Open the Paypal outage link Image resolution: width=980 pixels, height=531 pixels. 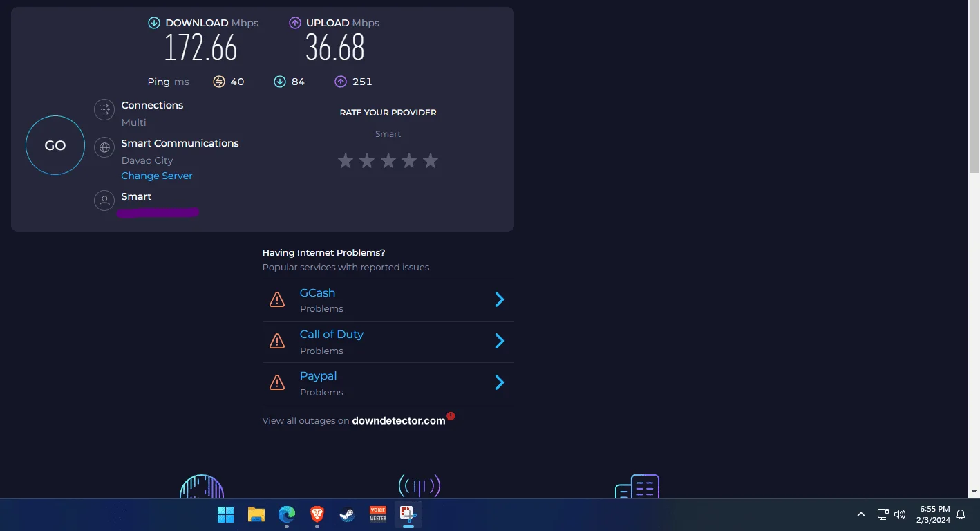(318, 376)
